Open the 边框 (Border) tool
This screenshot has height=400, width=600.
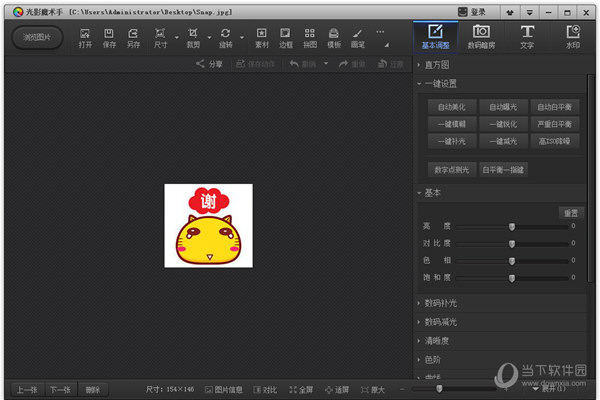286,37
